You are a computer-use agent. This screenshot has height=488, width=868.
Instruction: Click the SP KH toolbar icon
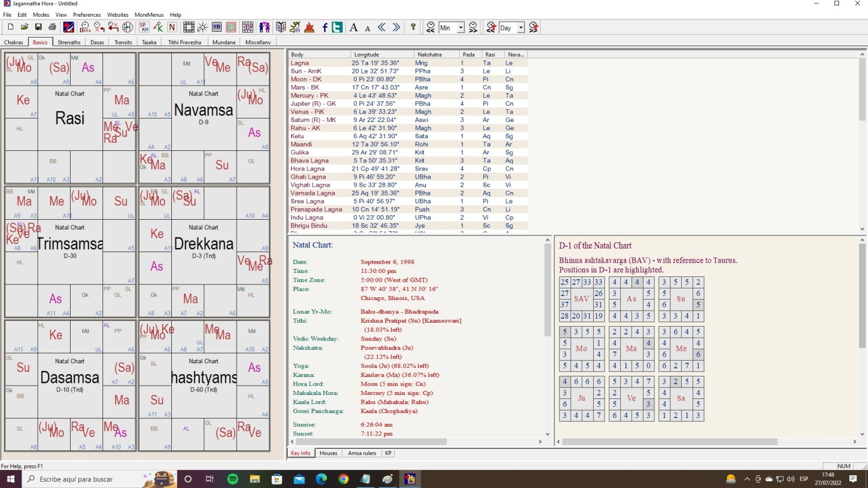pyautogui.click(x=144, y=27)
